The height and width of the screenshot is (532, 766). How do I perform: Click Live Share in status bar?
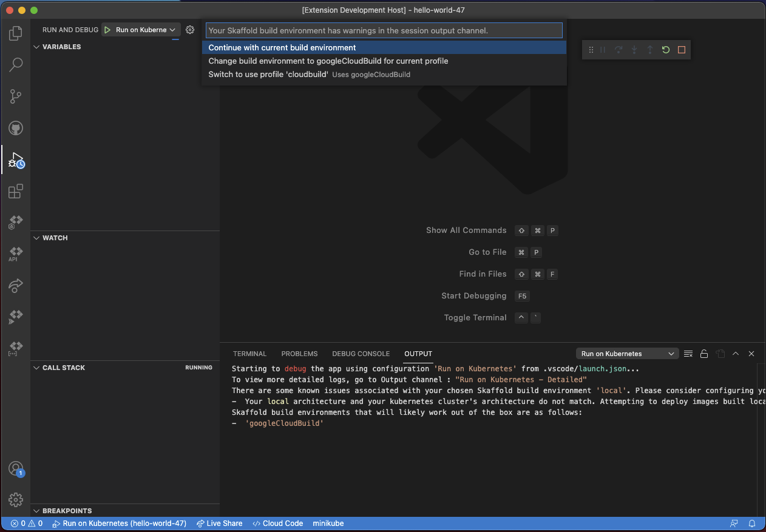click(x=219, y=524)
